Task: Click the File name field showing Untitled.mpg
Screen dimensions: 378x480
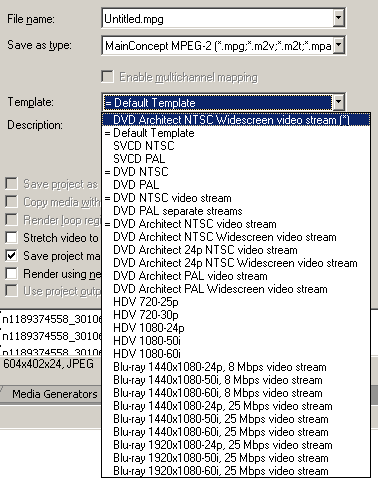Action: 218,18
